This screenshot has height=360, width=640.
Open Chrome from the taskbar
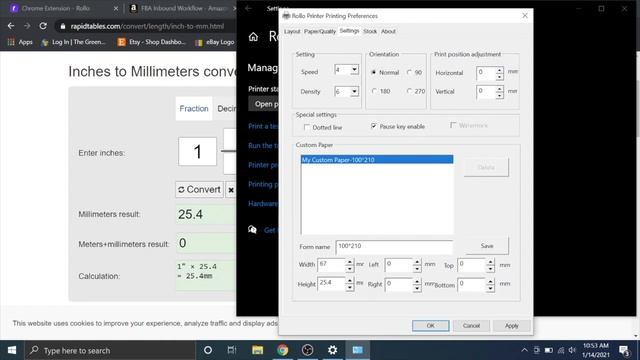[282, 350]
